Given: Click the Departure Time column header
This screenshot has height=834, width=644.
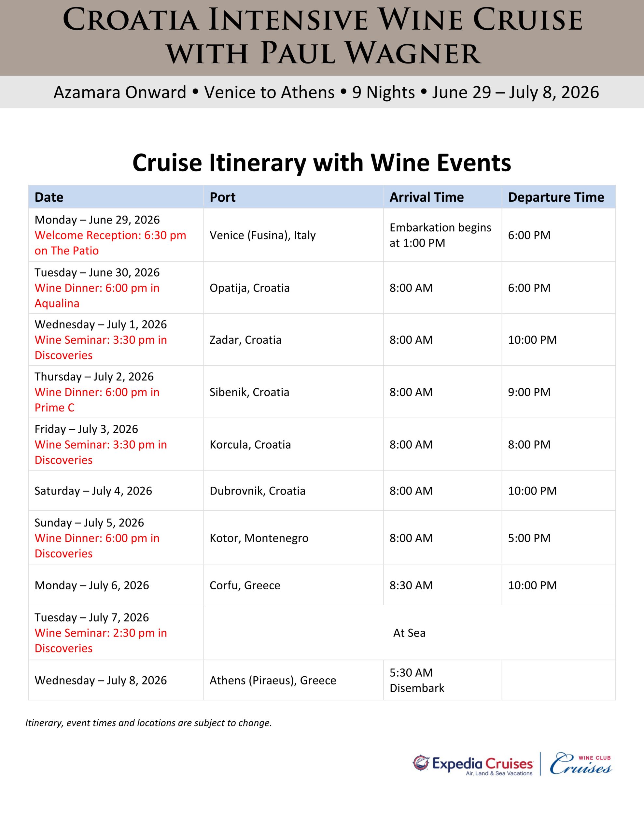Looking at the screenshot, I should pyautogui.click(x=556, y=197).
